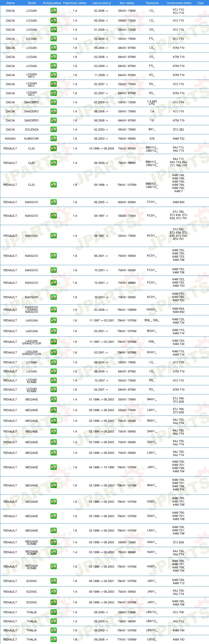Click the B41_ body code cell

point(152,129)
